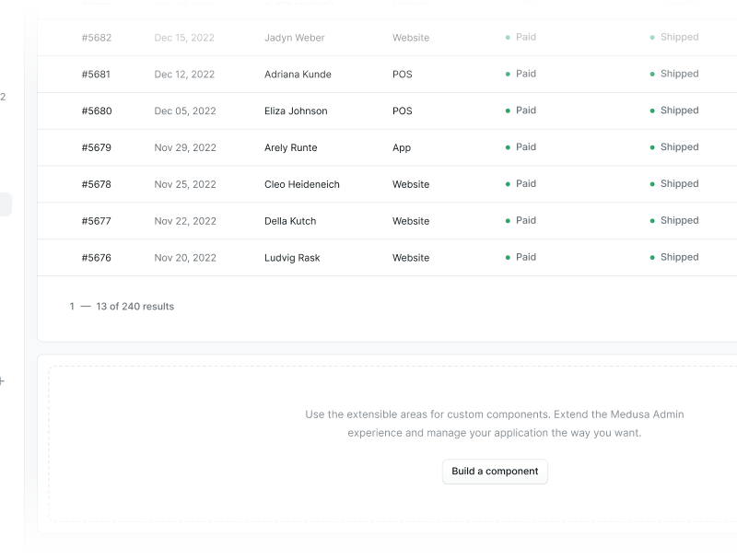Open order #5676
Viewport: 737px width, 560px height.
tap(97, 258)
